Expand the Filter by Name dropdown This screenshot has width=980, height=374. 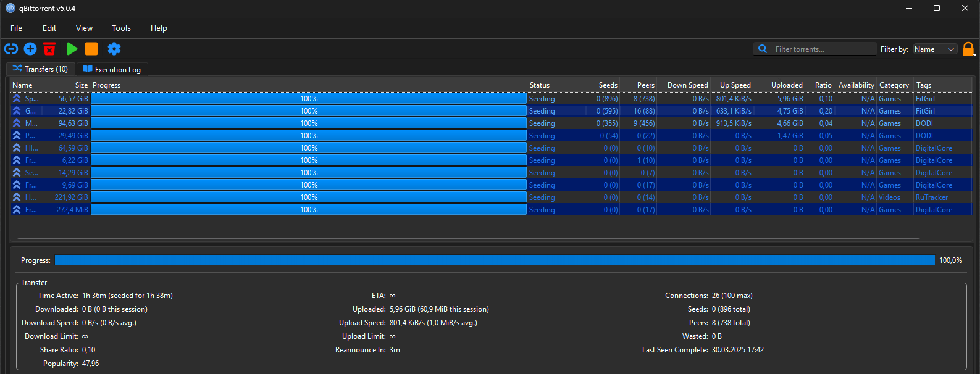pyautogui.click(x=934, y=49)
